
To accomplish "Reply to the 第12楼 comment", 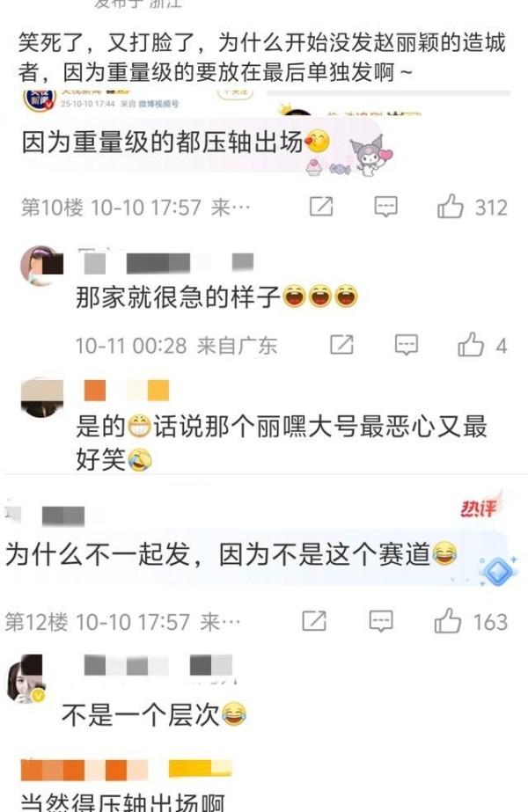I will [x=381, y=621].
